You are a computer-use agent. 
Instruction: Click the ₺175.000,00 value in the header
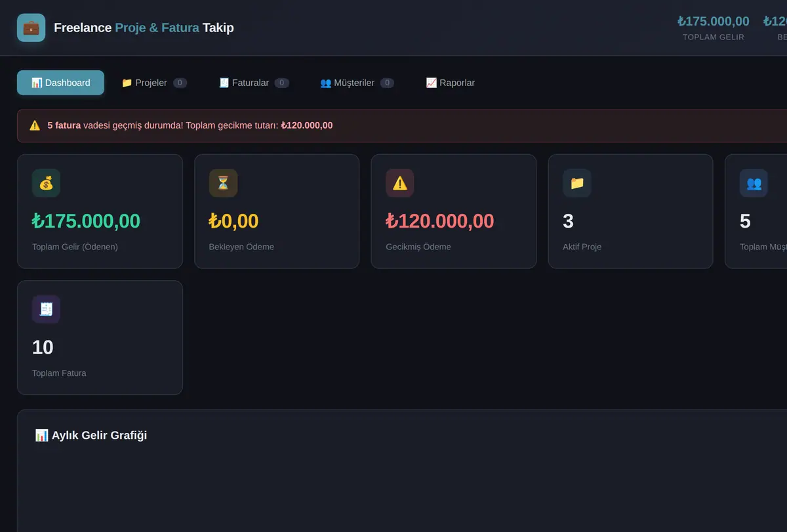click(714, 22)
